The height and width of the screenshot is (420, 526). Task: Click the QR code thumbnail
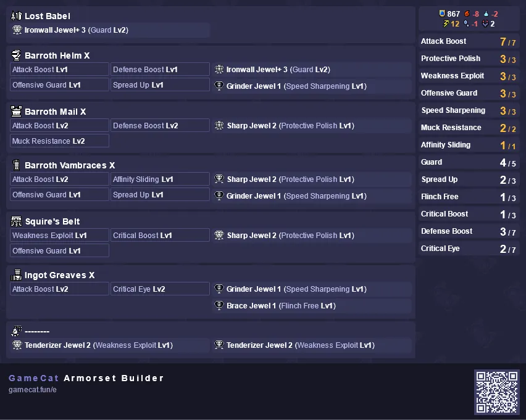click(497, 392)
